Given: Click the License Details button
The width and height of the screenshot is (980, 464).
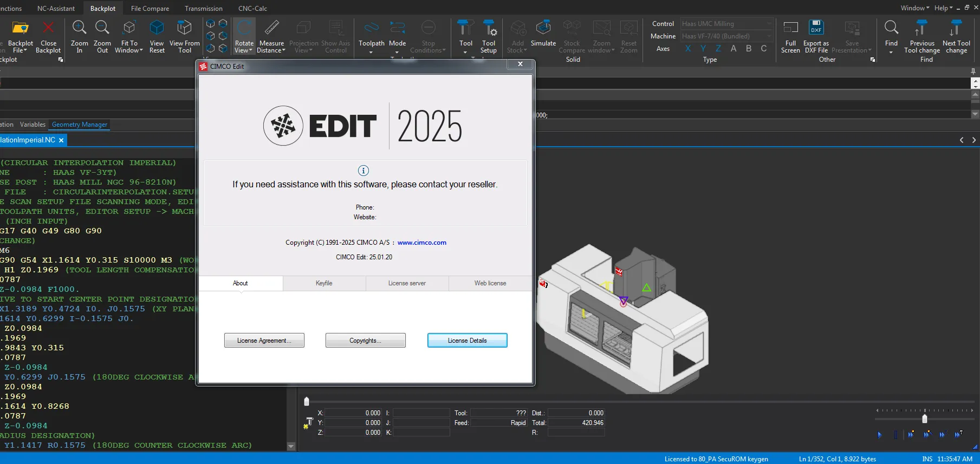Looking at the screenshot, I should tap(468, 341).
